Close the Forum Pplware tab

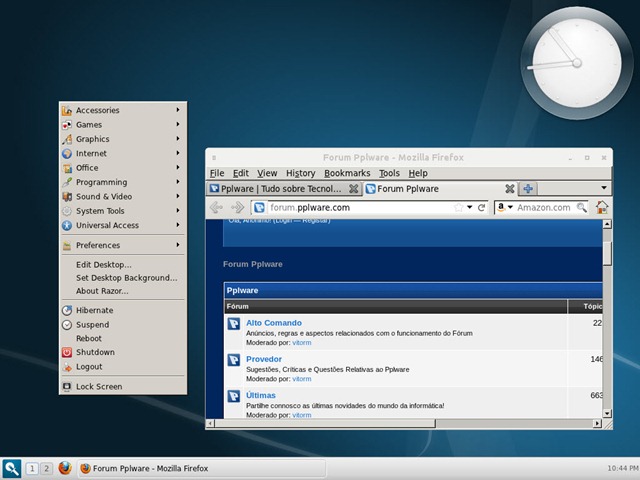click(x=509, y=189)
